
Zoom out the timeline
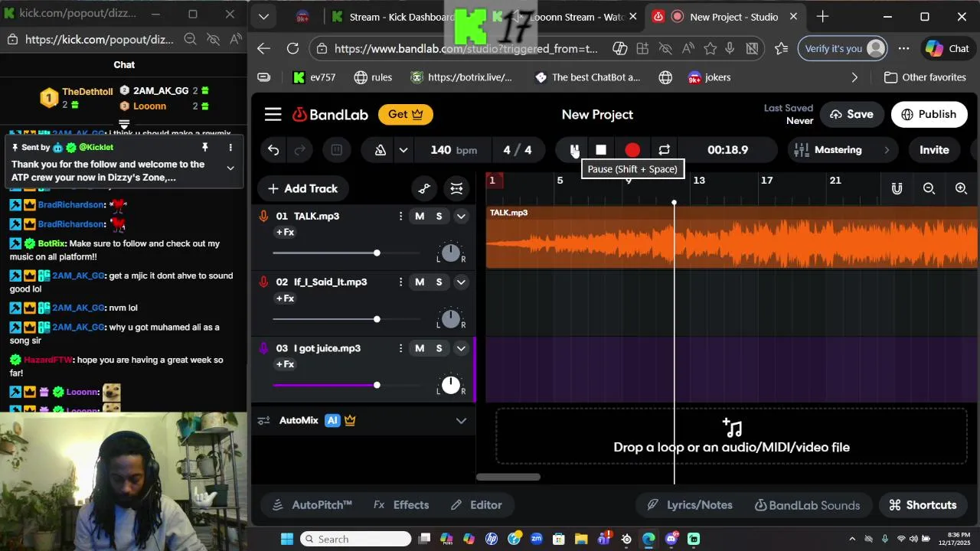tap(929, 188)
